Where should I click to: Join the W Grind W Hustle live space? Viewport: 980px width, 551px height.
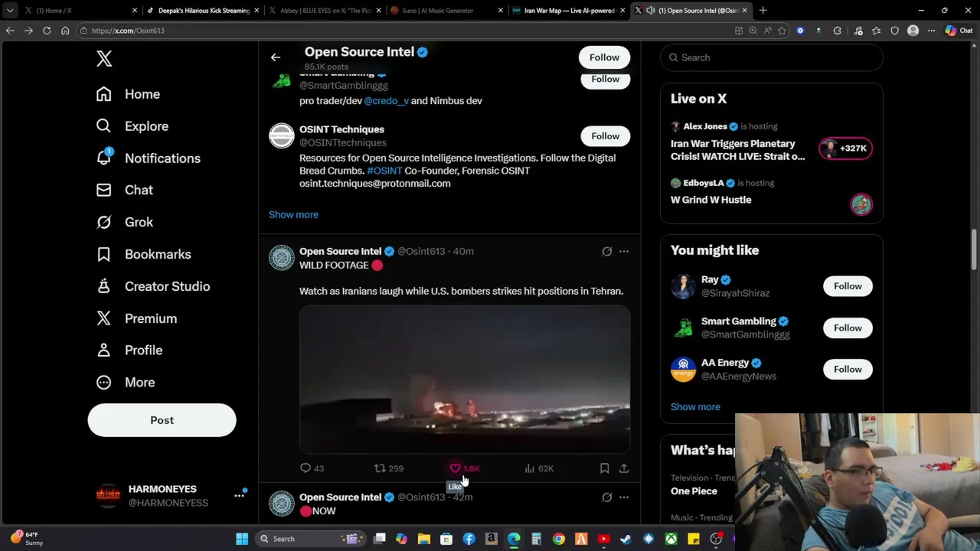711,200
